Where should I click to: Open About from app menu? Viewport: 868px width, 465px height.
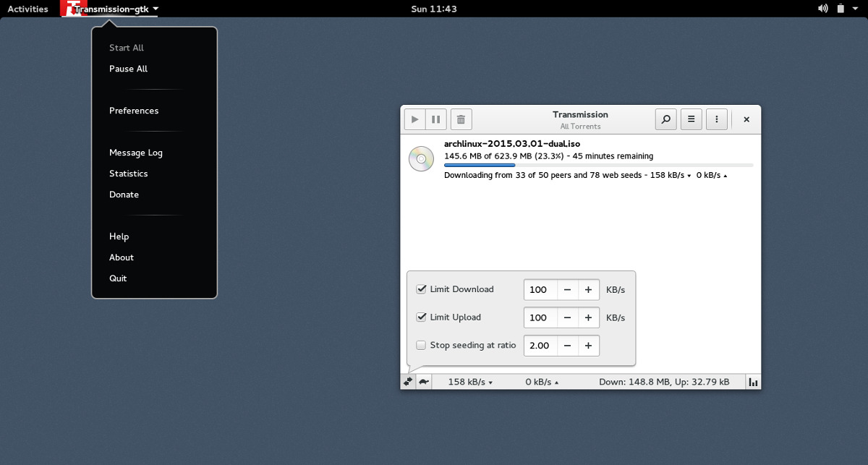[122, 257]
